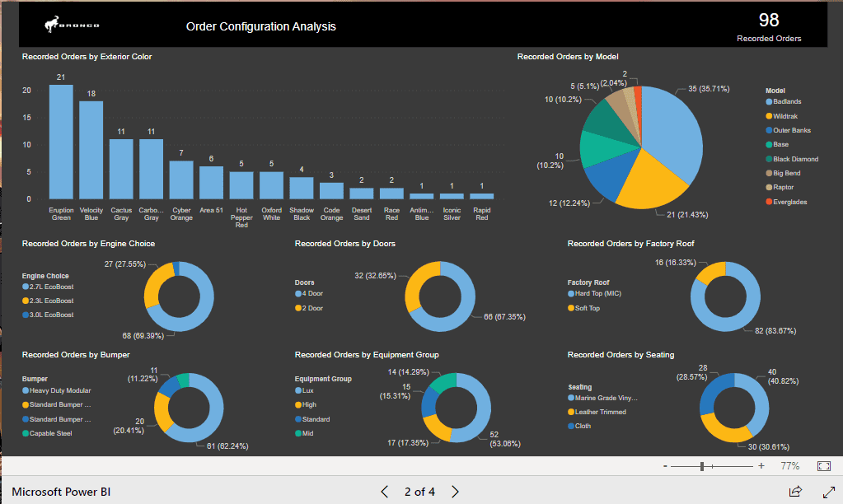Click the 30 (30.61%) seating label
The width and height of the screenshot is (843, 504).
tap(769, 446)
